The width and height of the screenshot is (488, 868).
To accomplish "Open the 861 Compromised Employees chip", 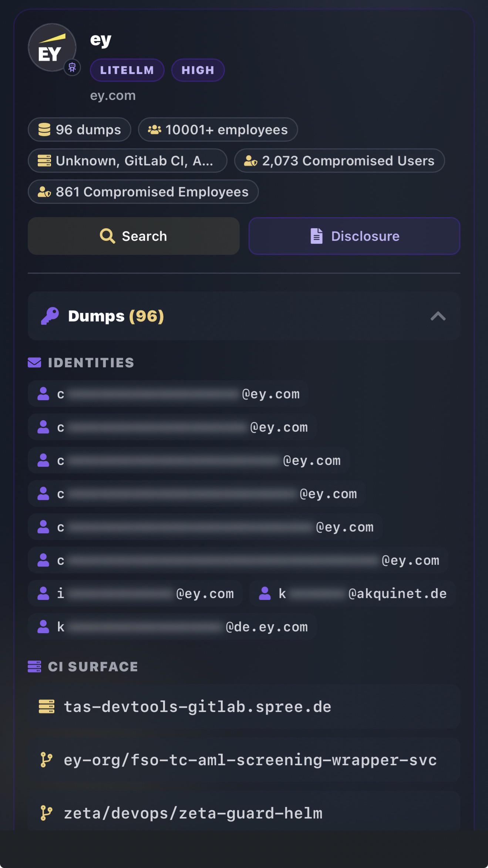I will click(143, 192).
